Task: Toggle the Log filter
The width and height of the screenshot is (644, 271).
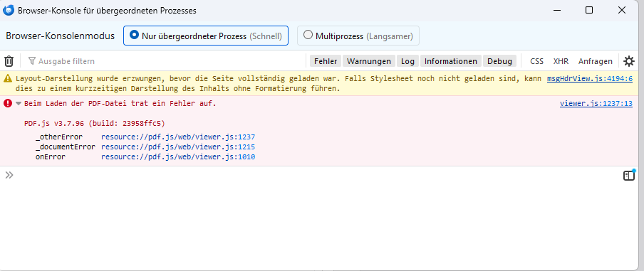Action: click(x=407, y=61)
